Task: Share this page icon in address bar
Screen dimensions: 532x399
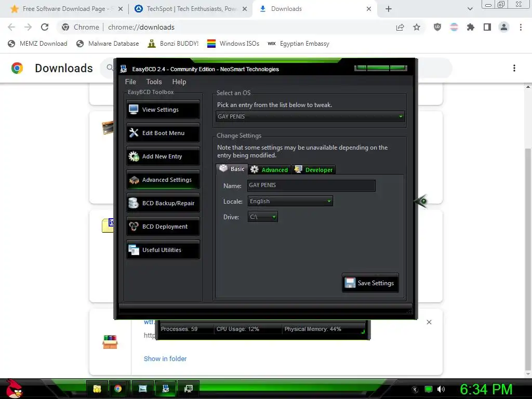Action: coord(400,27)
